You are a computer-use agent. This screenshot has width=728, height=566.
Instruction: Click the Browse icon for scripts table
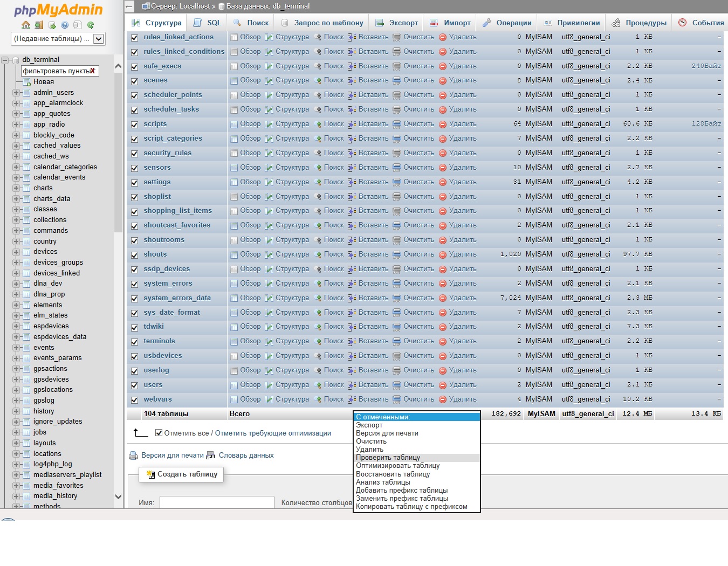(x=234, y=124)
